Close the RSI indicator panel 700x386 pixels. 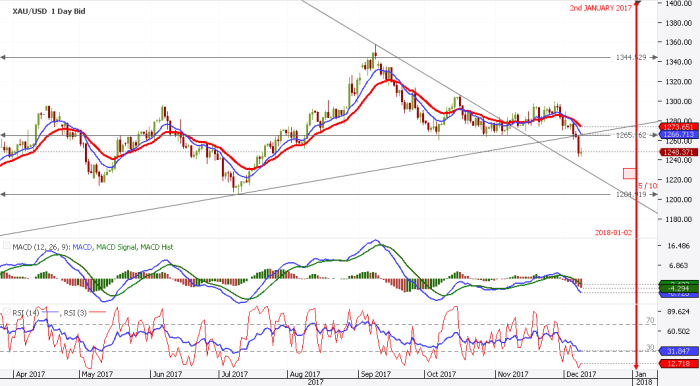[x=7, y=311]
